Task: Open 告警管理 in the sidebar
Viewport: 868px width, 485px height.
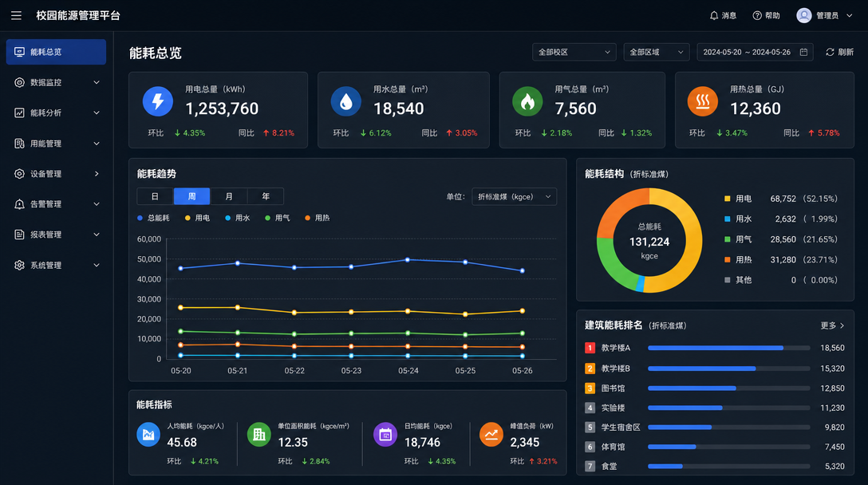Action: (56, 204)
